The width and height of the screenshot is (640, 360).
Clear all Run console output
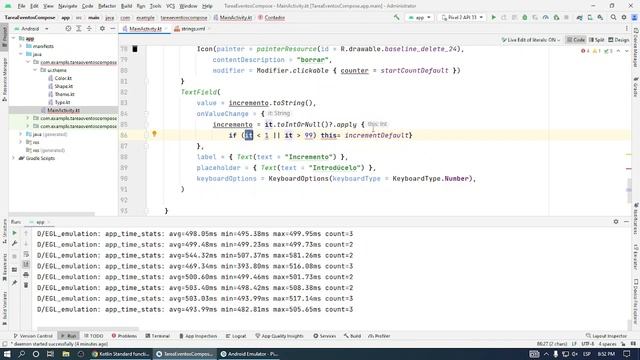[26, 285]
